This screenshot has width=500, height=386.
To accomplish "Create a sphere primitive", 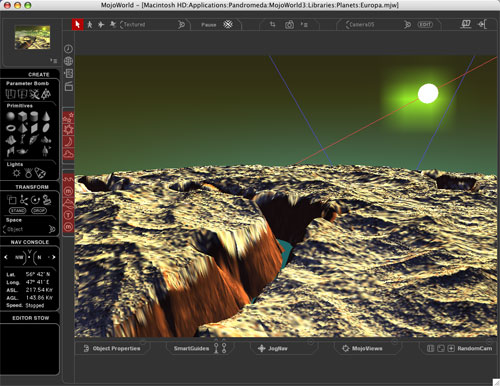I will click(11, 116).
